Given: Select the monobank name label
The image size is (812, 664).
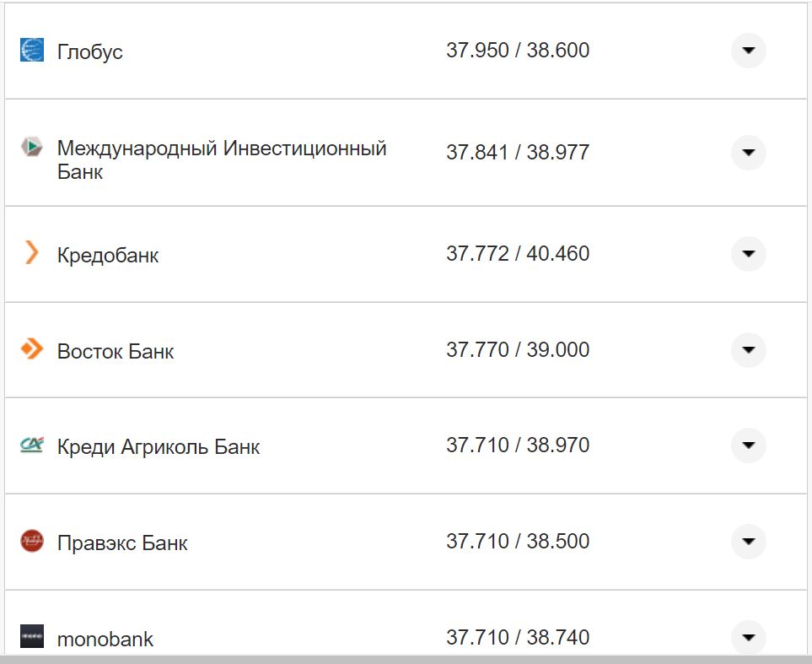Looking at the screenshot, I should click(104, 639).
